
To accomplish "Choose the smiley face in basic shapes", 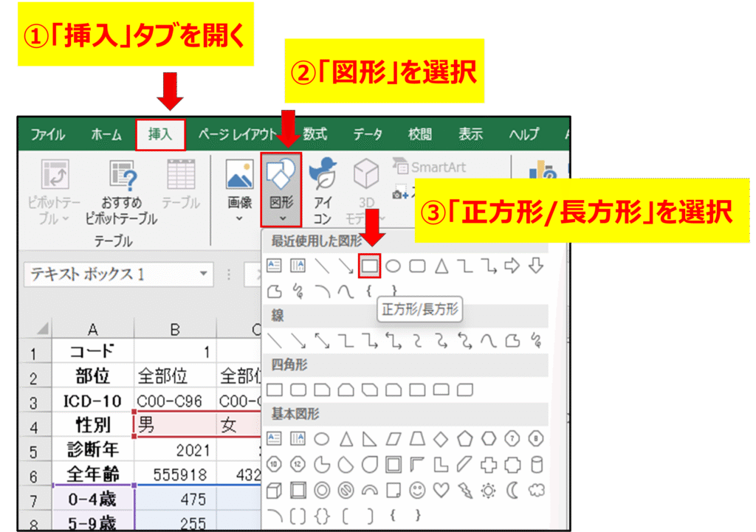I will pos(418,488).
